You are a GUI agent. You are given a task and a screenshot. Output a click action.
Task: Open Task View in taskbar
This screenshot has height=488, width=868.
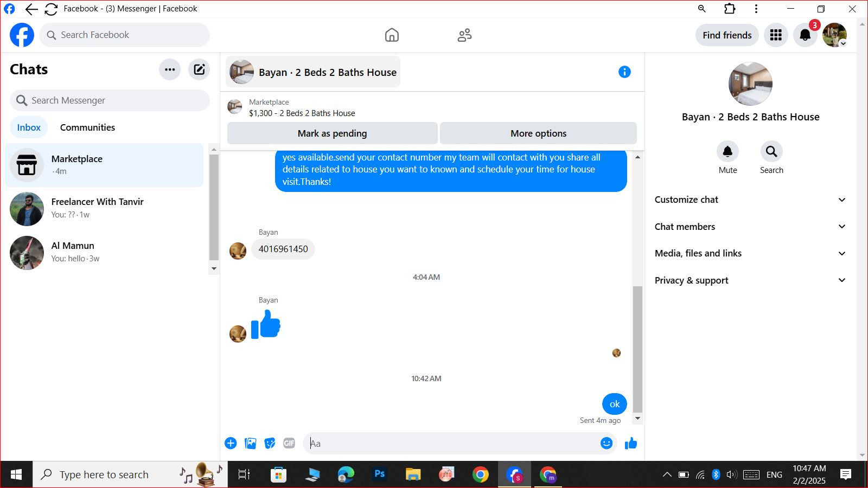(x=244, y=475)
